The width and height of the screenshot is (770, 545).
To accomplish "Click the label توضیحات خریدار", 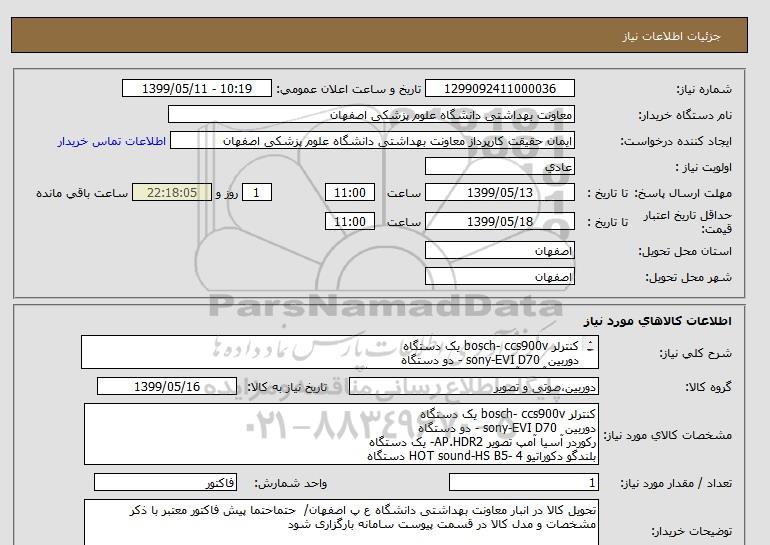I will tap(691, 531).
